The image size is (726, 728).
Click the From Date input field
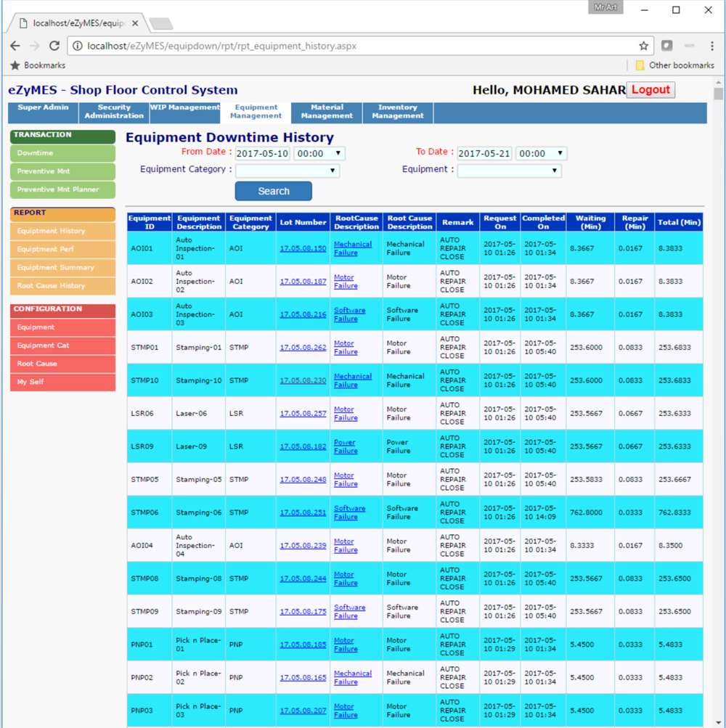262,154
